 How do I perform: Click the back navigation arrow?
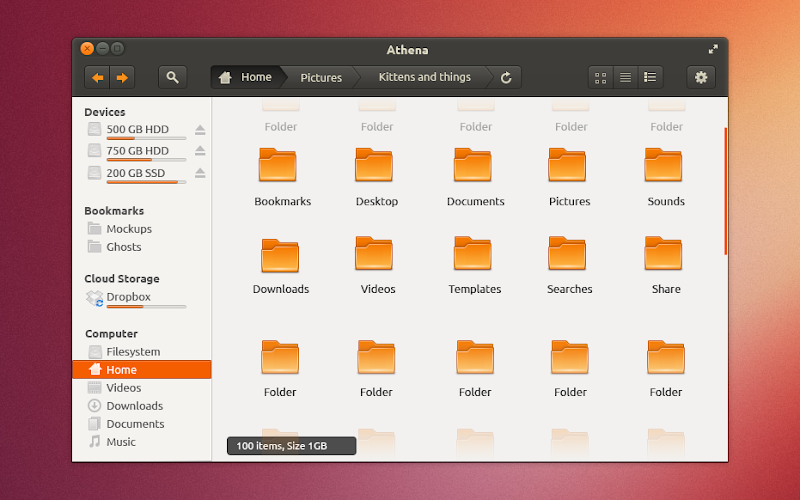[x=98, y=77]
